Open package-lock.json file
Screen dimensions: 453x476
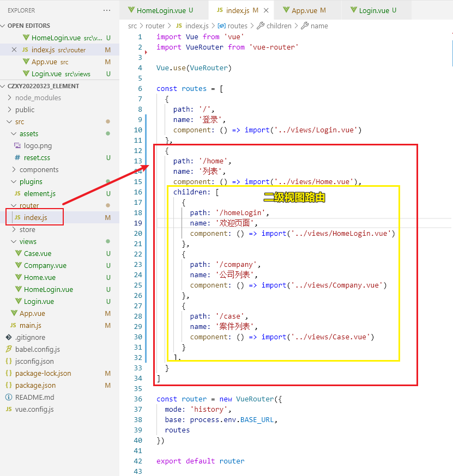(43, 374)
